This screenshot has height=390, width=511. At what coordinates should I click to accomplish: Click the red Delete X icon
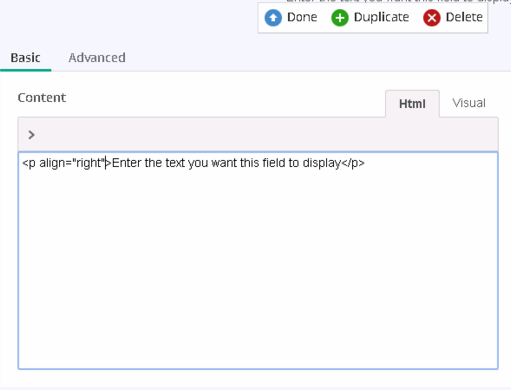click(432, 17)
